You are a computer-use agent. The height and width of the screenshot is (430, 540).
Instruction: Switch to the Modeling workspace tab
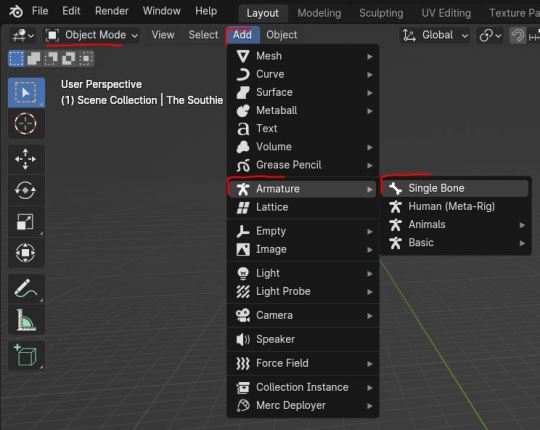click(x=319, y=13)
